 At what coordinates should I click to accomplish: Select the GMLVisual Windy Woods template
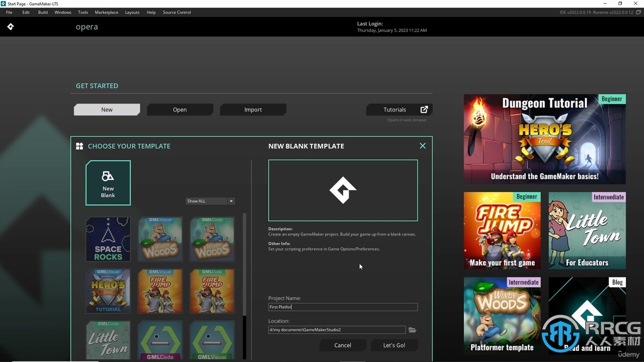[160, 239]
